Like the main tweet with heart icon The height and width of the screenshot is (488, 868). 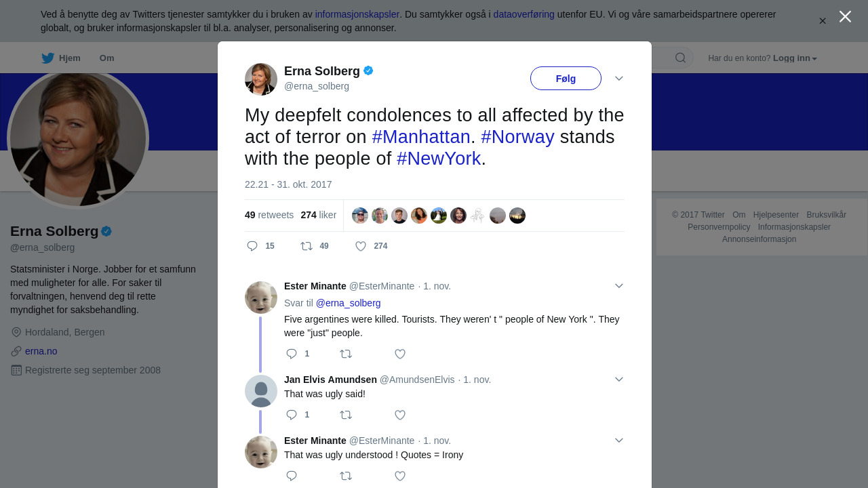(x=361, y=246)
